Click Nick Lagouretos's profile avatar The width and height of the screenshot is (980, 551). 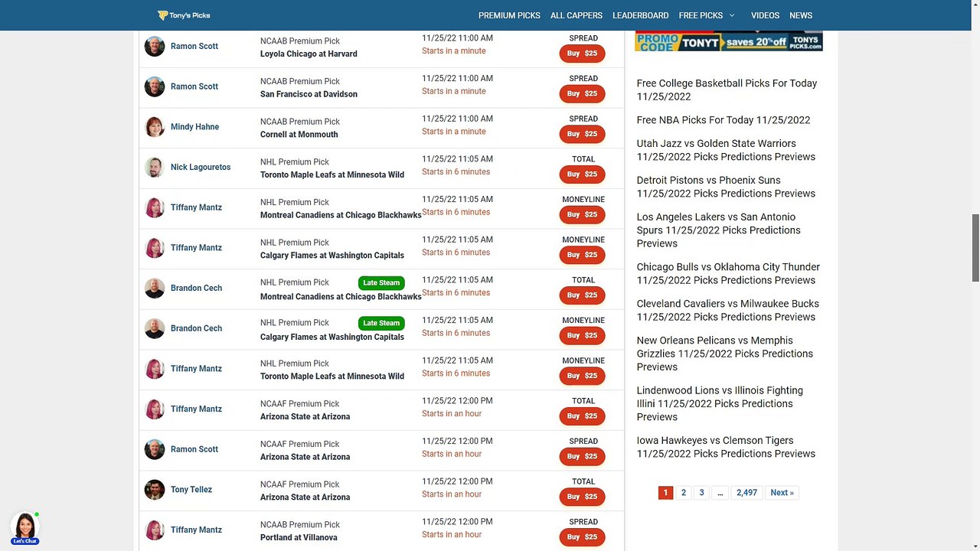coord(155,167)
